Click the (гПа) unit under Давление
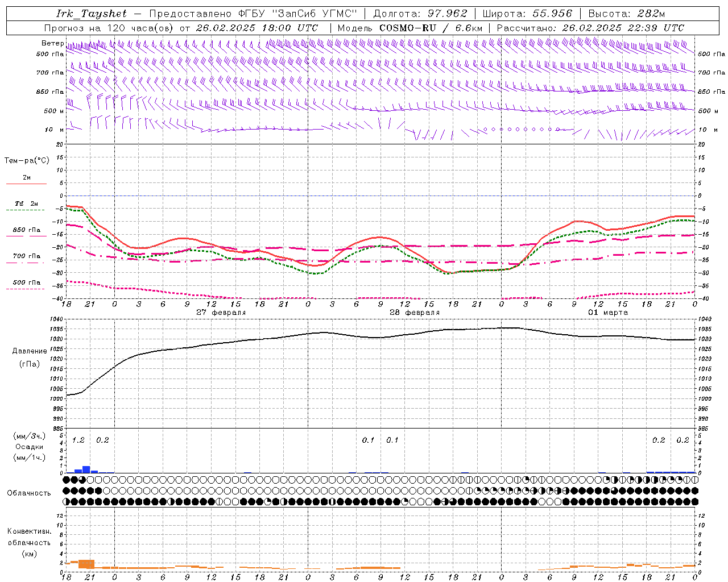Viewport: 728px width, 582px height. tap(30, 364)
